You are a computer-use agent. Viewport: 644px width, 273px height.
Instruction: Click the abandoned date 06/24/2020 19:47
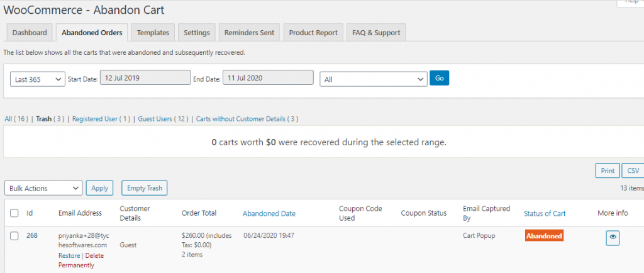pos(269,236)
